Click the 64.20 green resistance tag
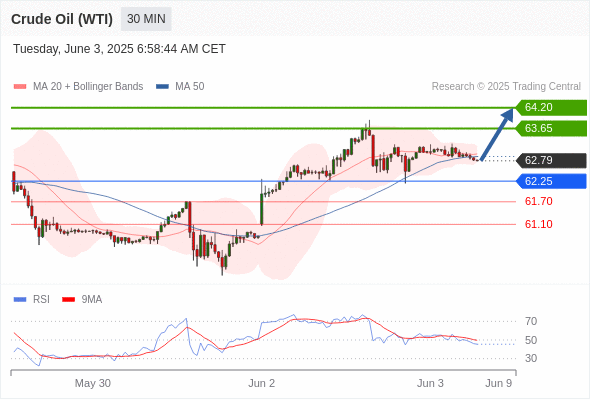 pyautogui.click(x=551, y=108)
